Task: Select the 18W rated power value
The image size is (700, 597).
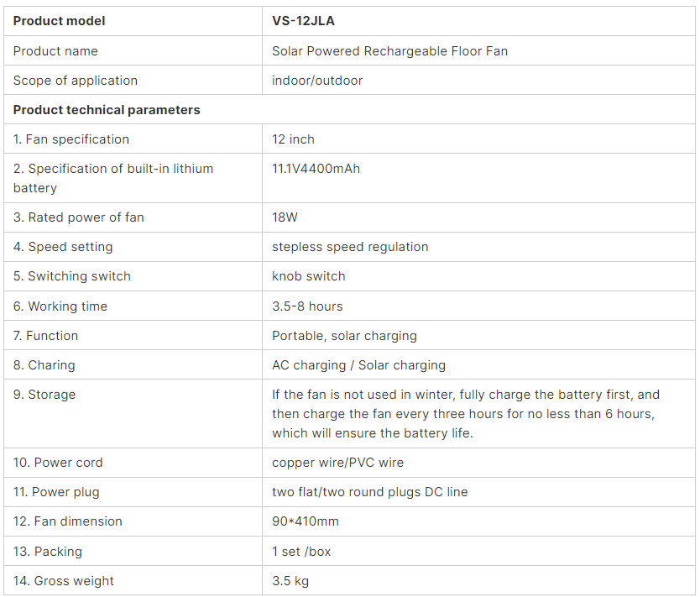Action: click(285, 217)
